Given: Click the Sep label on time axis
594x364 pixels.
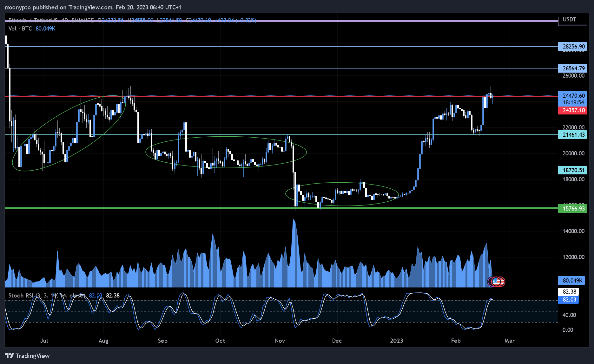Looking at the screenshot, I should (x=162, y=341).
